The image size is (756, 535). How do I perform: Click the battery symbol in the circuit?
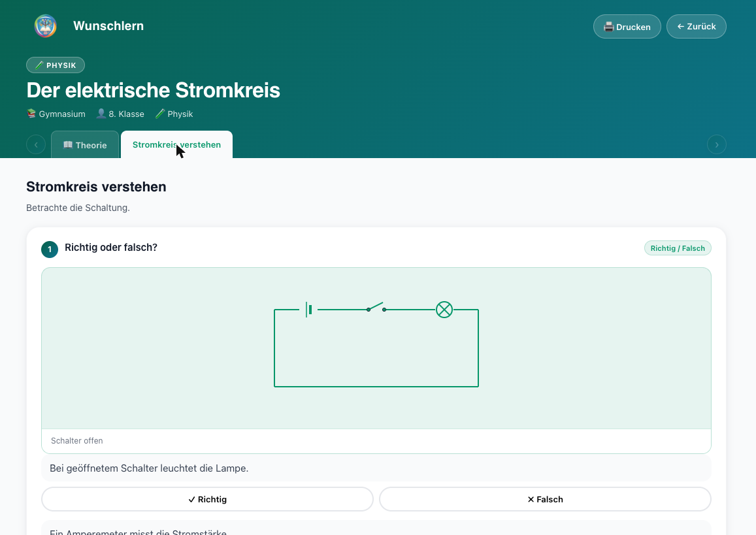[x=309, y=310]
